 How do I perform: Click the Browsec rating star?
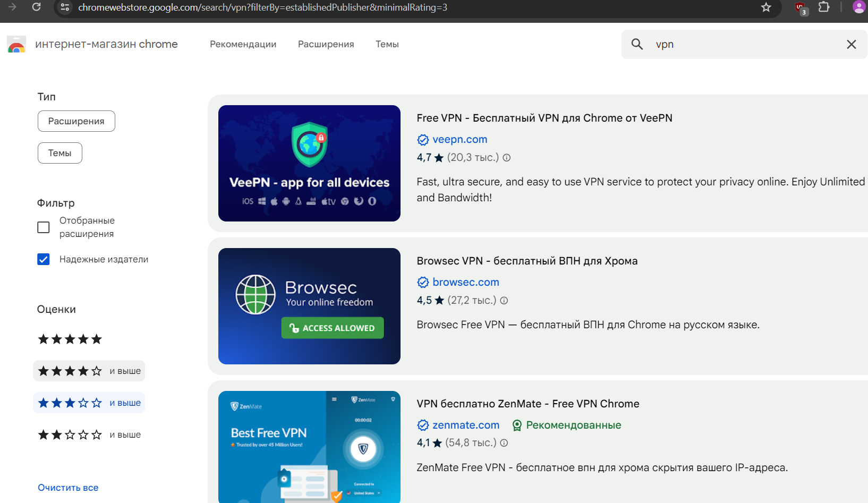pyautogui.click(x=439, y=301)
